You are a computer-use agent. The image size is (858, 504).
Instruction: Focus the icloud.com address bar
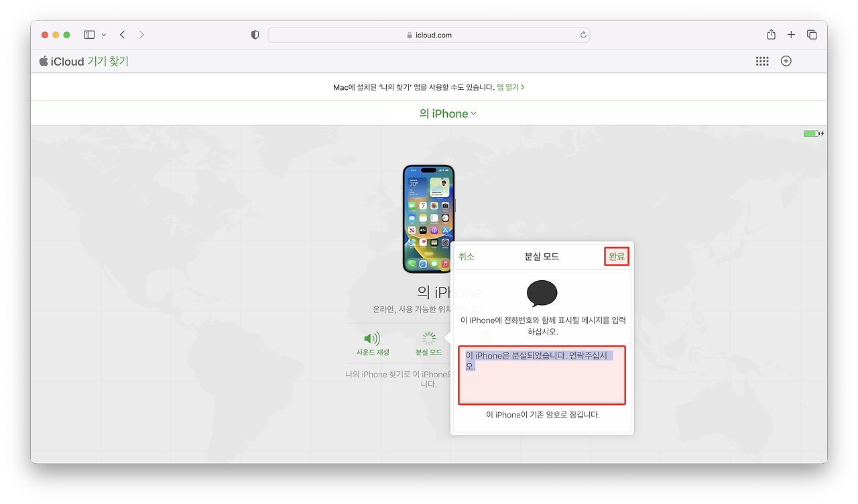429,35
